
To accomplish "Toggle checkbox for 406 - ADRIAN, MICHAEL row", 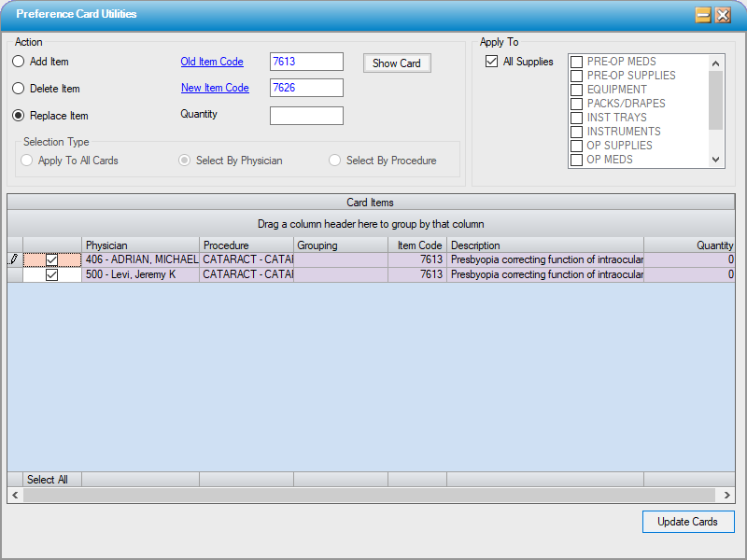I will (x=52, y=259).
